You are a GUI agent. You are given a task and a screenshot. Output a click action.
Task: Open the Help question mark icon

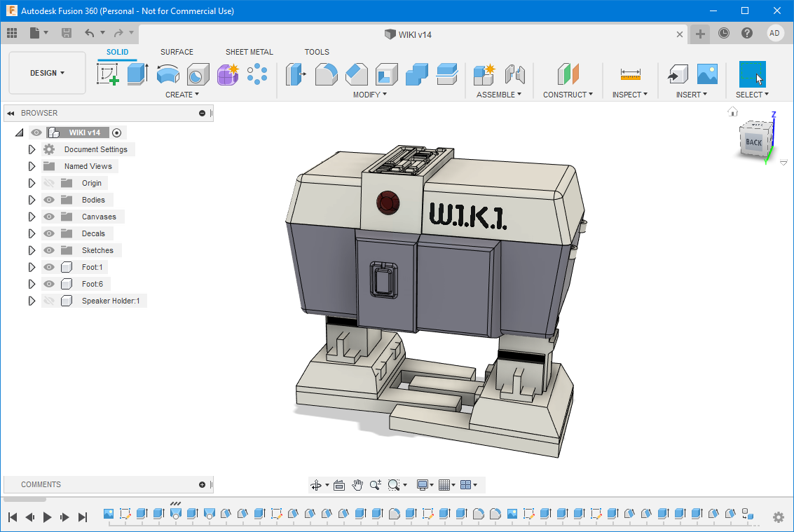click(746, 34)
